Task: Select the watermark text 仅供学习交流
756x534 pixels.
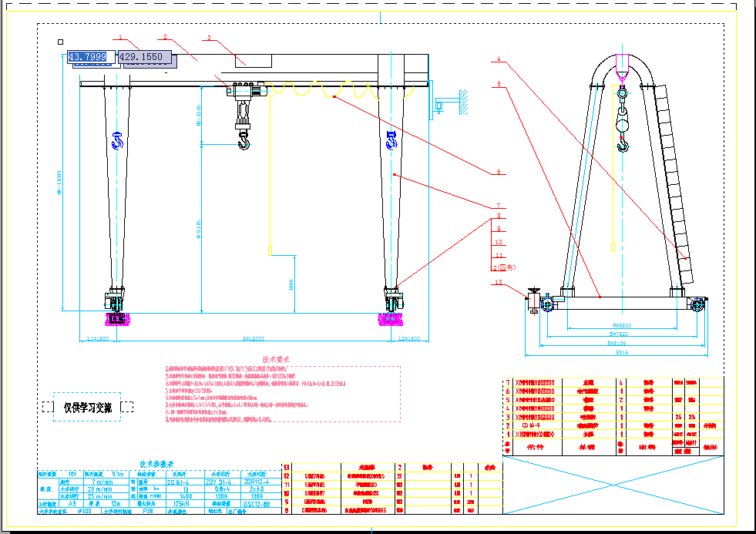Action: pyautogui.click(x=87, y=408)
